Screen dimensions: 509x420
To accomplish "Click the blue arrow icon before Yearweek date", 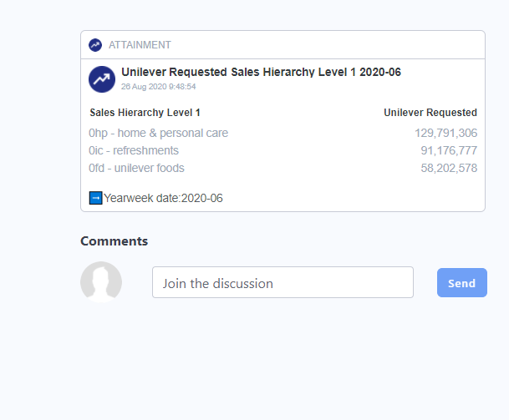I will point(96,198).
